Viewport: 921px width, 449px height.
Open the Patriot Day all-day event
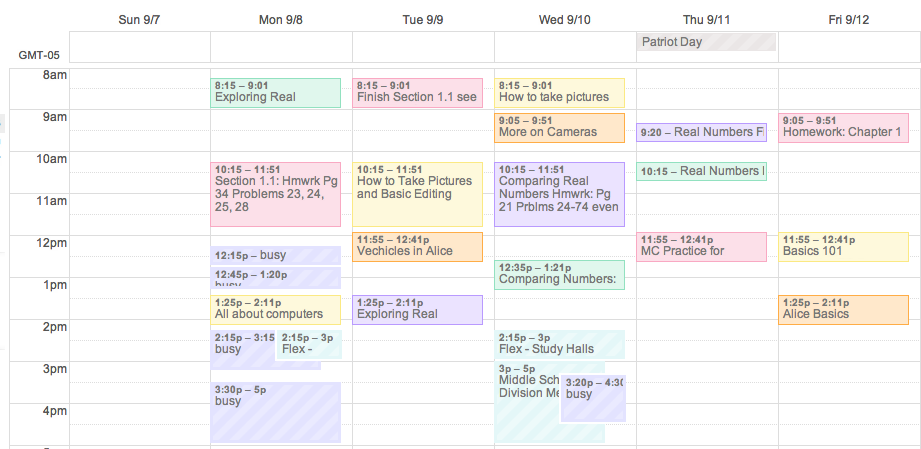coord(707,42)
